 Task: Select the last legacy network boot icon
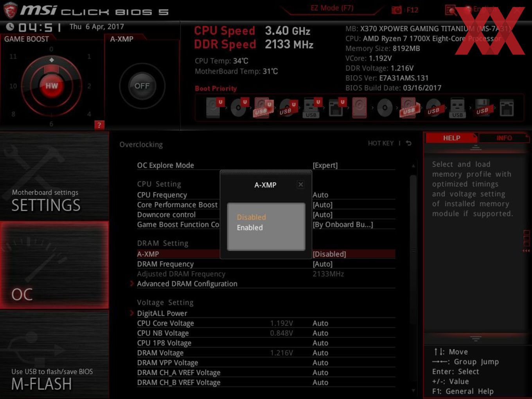[x=507, y=108]
